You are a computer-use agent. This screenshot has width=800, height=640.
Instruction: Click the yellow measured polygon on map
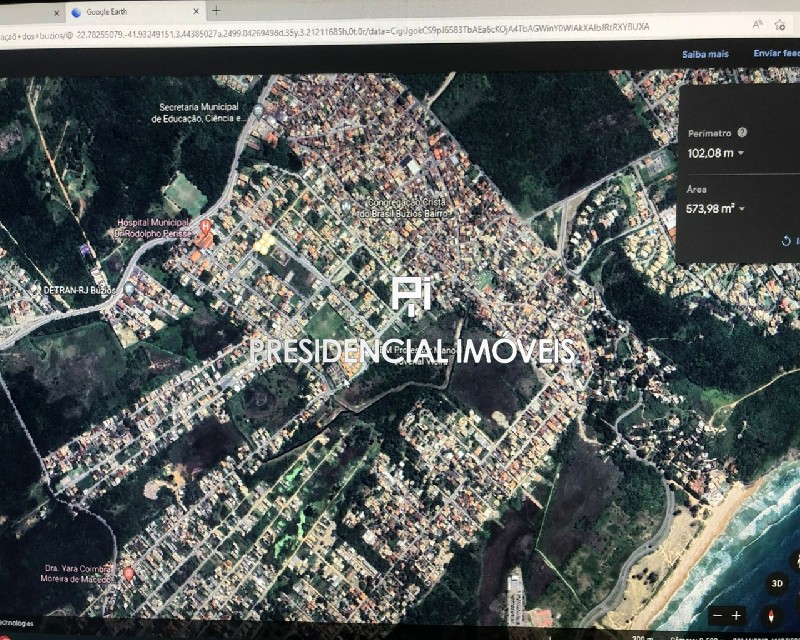pos(263,242)
